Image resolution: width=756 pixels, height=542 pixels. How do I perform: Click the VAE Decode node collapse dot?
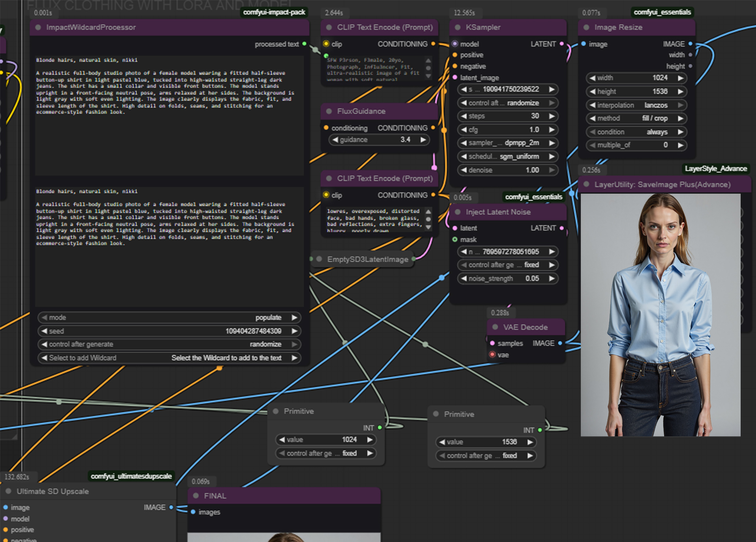coord(495,327)
